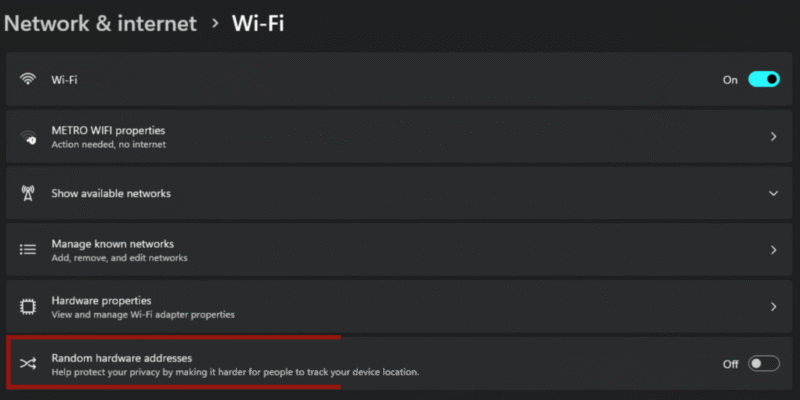This screenshot has width=800, height=400.
Task: Click the Hardware properties chip icon
Action: (x=28, y=306)
